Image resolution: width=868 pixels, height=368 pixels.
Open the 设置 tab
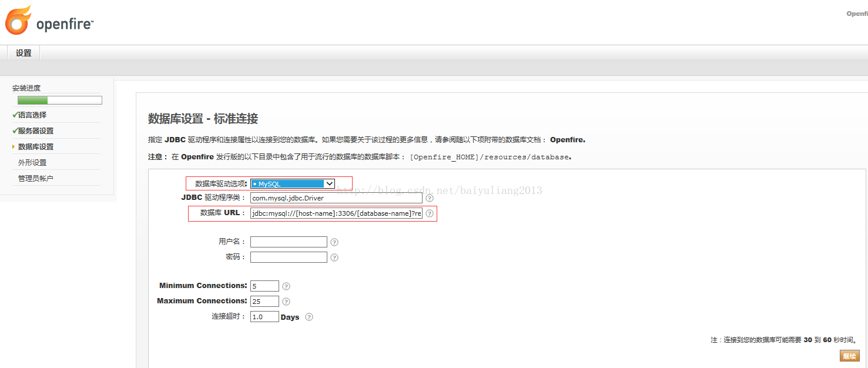pos(24,53)
